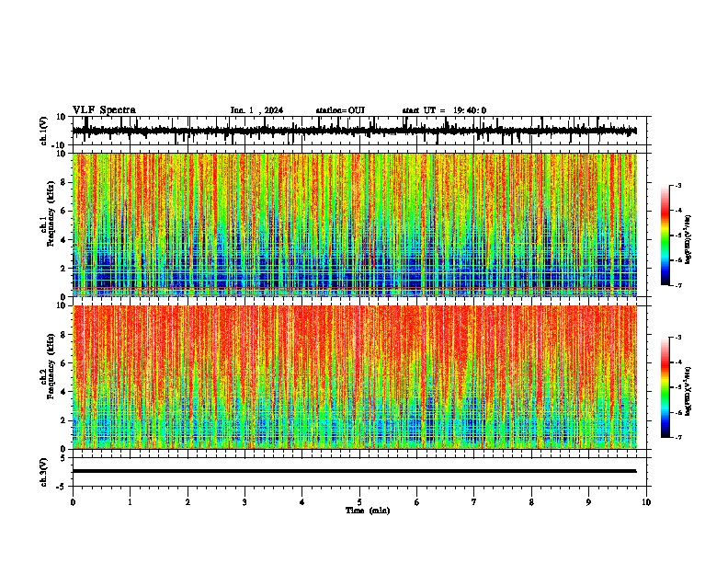Click the "6" kHz tick of ch.2 spectrogram

pyautogui.click(x=64, y=362)
